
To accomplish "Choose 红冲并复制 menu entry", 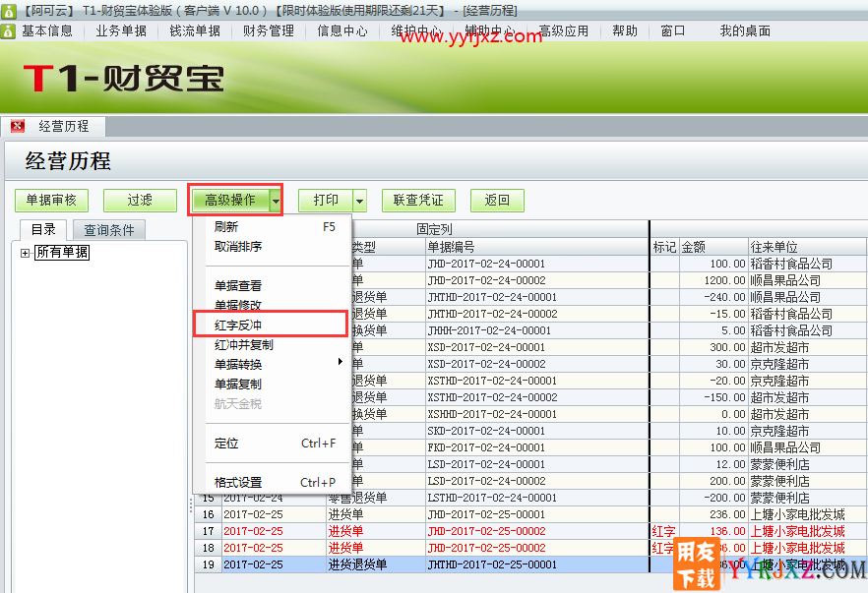I will pos(274,345).
